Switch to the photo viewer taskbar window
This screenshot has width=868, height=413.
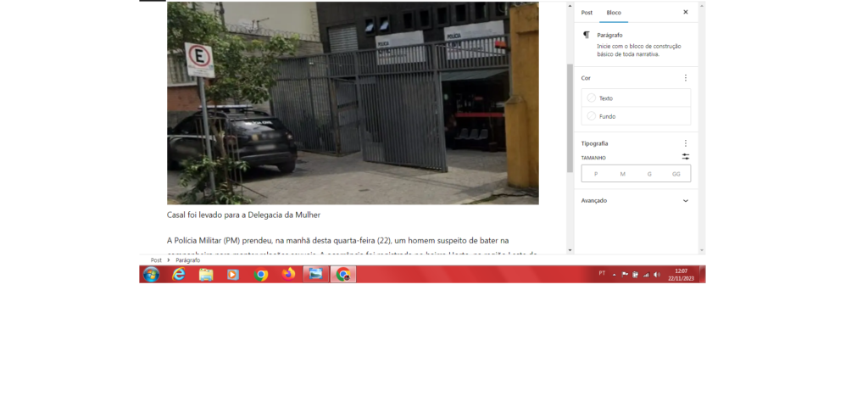(315, 274)
